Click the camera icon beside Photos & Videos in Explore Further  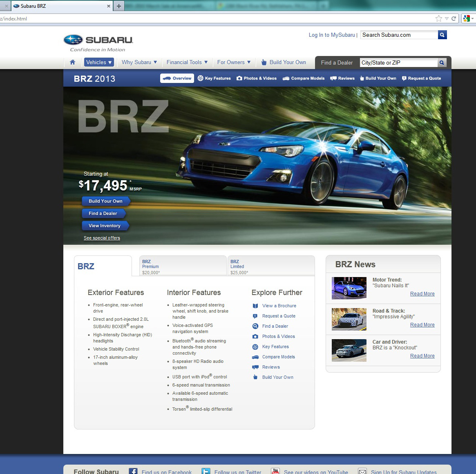click(x=255, y=336)
